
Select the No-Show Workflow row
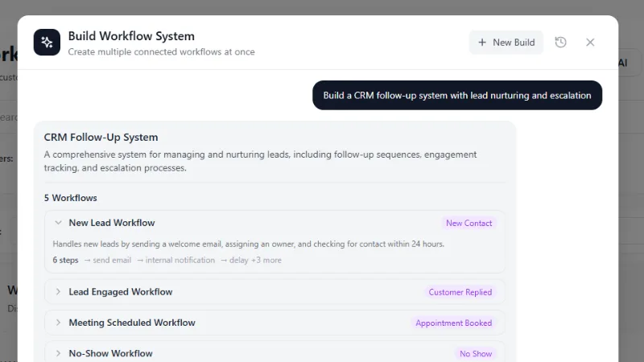tap(275, 352)
